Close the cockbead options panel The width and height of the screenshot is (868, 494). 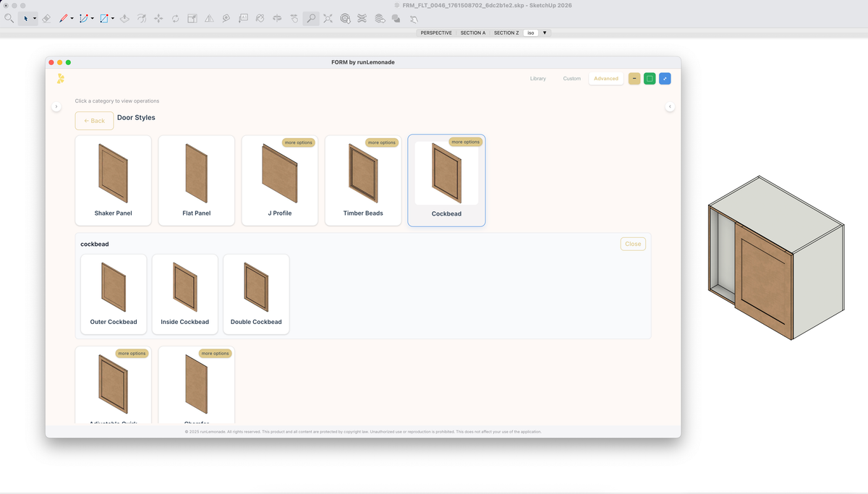pyautogui.click(x=633, y=244)
